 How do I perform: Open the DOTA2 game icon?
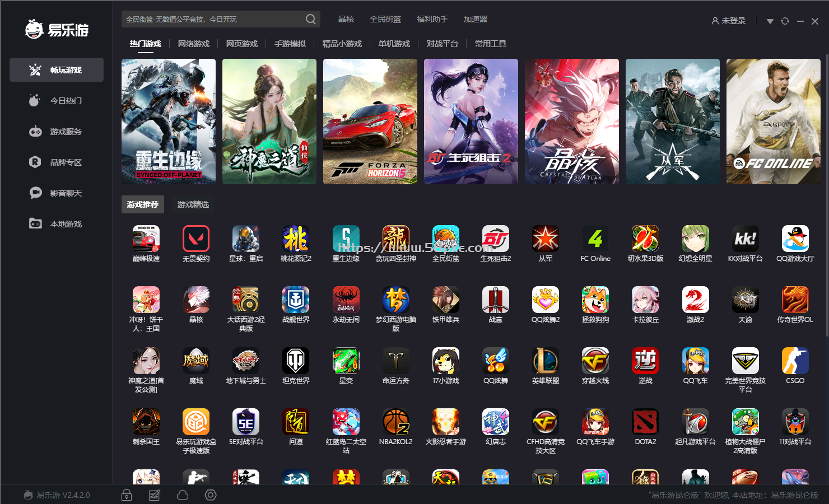pos(645,422)
